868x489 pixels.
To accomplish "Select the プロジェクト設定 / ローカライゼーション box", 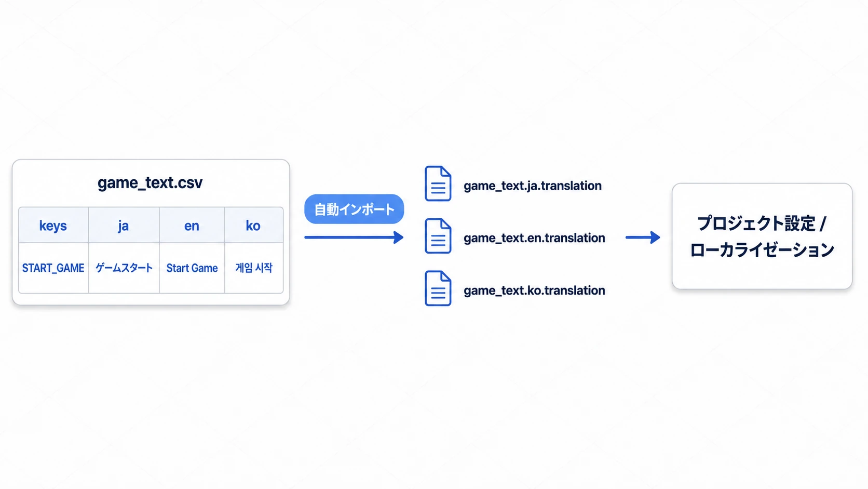I will tap(762, 236).
